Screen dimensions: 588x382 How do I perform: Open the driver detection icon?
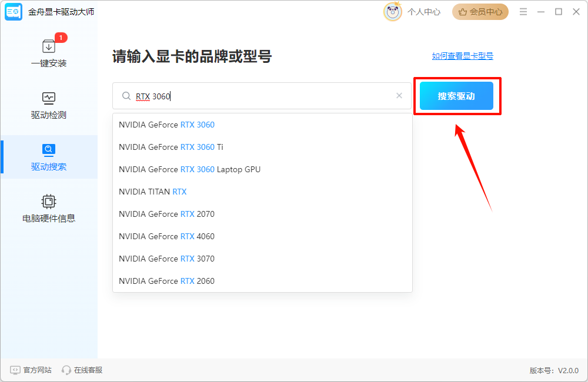[x=49, y=98]
